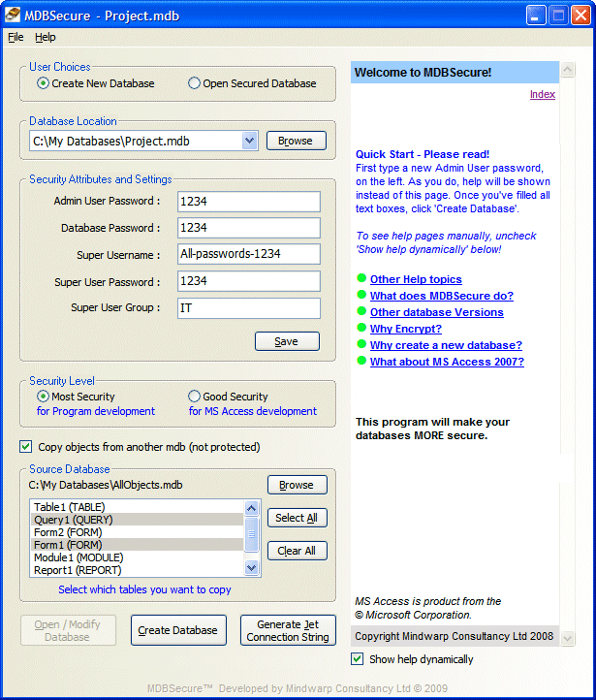Click the MDBSecure app icon in title bar
The image size is (596, 700).
[13, 15]
